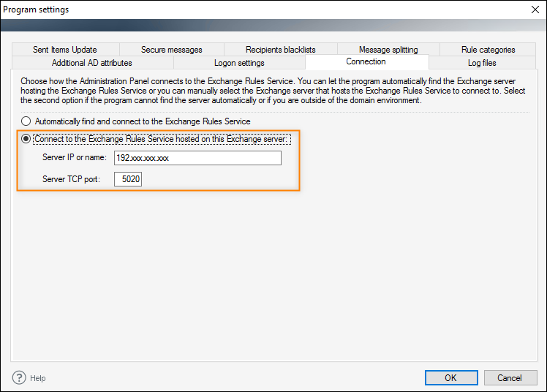
Task: Click the Server IP or name field
Action: (197, 158)
